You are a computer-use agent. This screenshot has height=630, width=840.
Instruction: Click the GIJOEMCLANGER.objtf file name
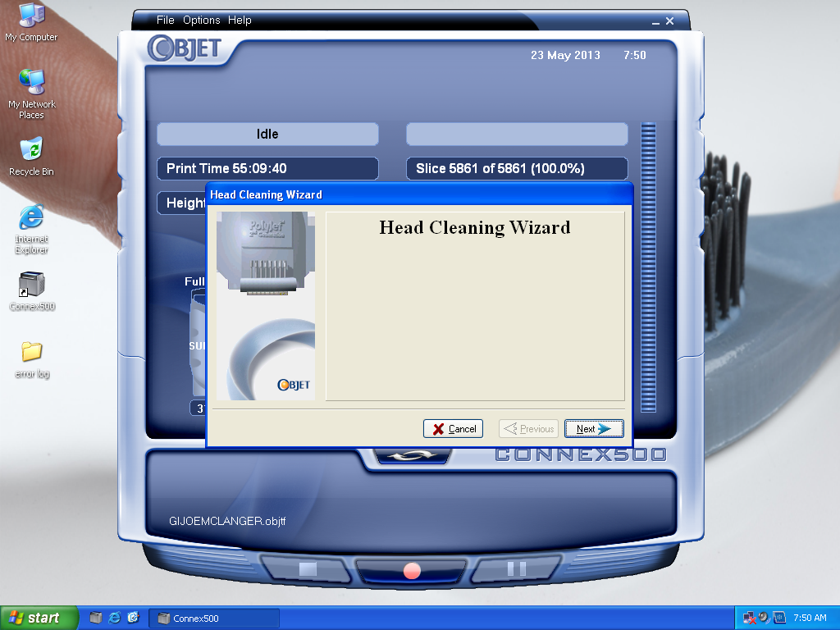coord(227,521)
